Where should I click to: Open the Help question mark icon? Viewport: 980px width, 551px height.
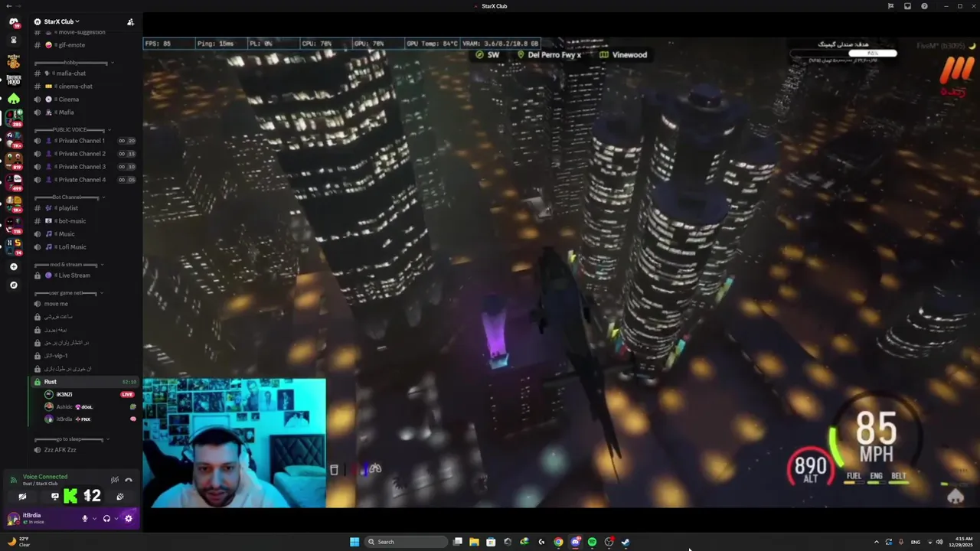924,6
